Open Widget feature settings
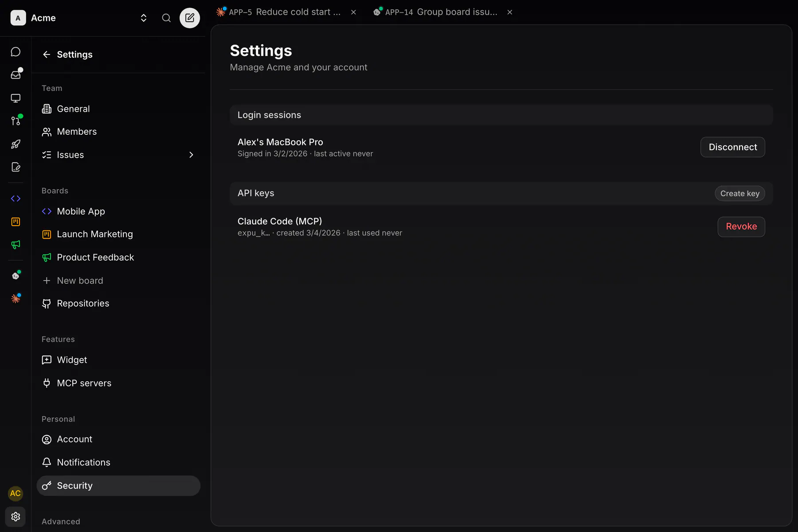This screenshot has height=532, width=798. [x=118, y=360]
